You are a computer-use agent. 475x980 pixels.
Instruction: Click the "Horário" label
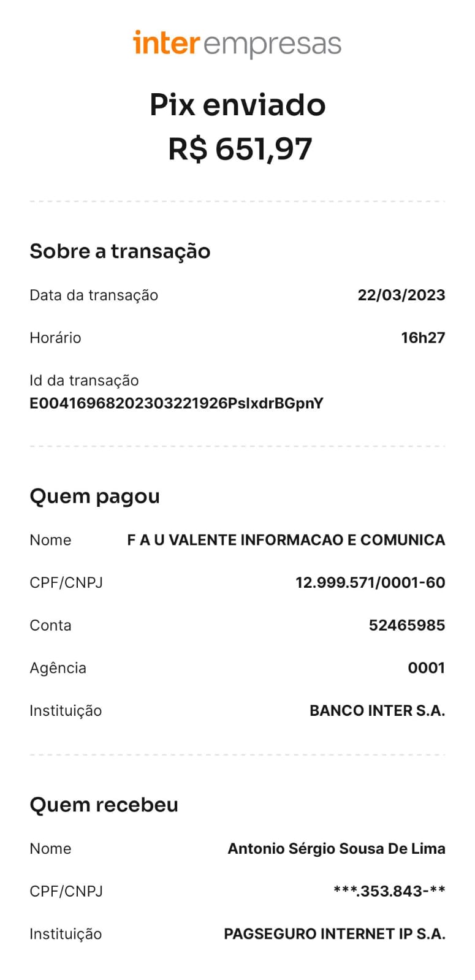[x=55, y=338]
